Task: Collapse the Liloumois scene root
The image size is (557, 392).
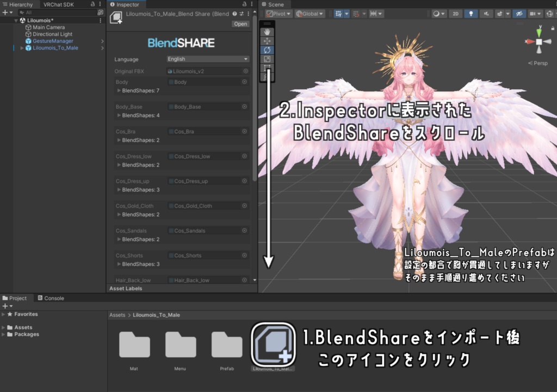Action: click(16, 21)
